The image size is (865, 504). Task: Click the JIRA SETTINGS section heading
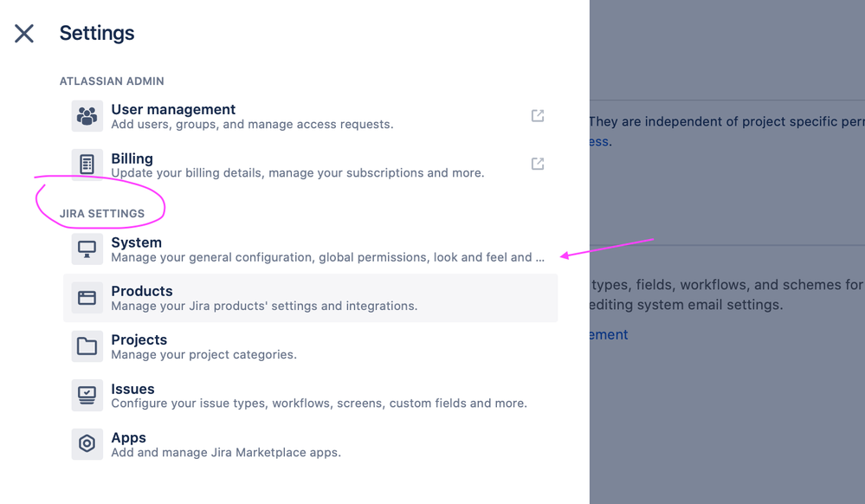pyautogui.click(x=102, y=214)
